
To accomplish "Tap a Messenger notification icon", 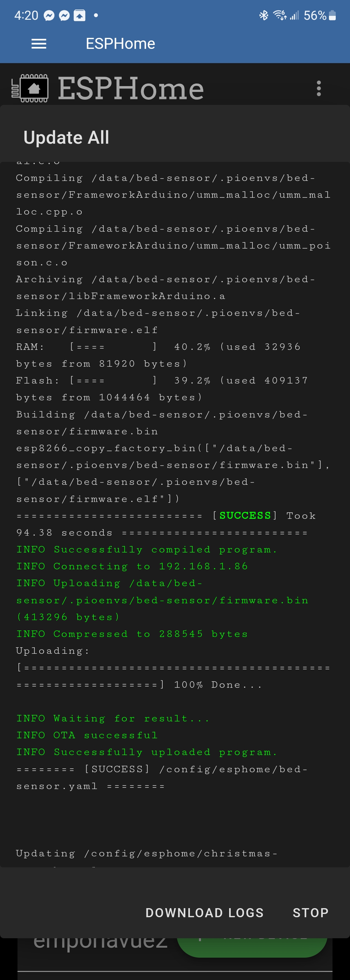I will coord(50,16).
